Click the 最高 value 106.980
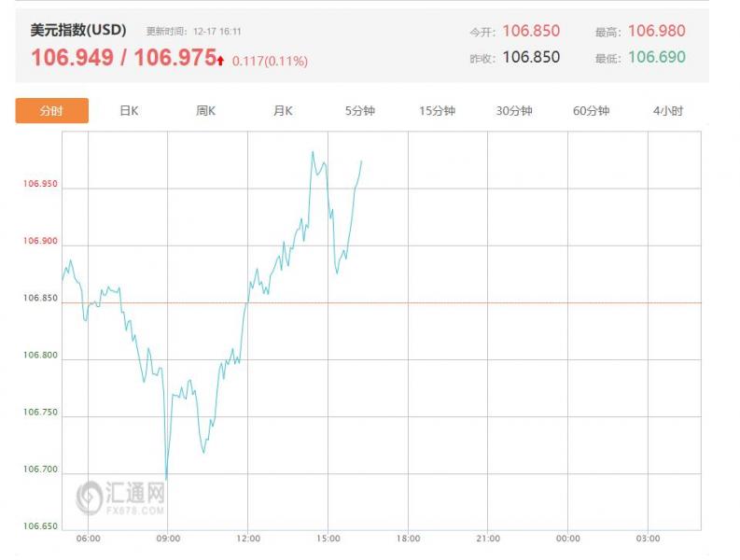This screenshot has height=560, width=740. coord(657,31)
